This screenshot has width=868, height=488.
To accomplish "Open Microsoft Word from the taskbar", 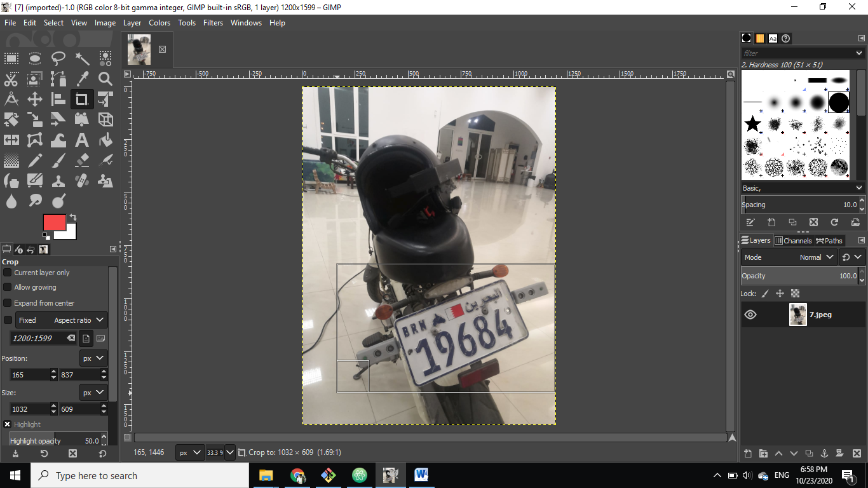I will [x=421, y=475].
